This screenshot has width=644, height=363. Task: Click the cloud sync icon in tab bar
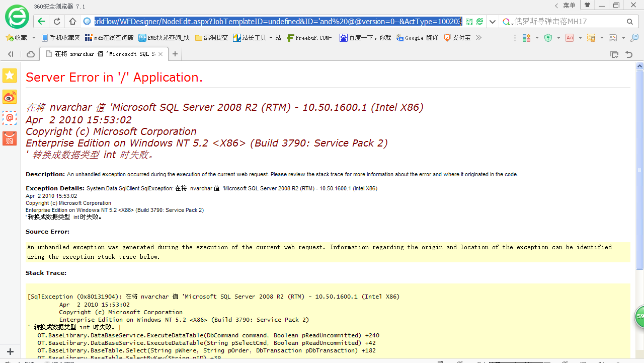31,54
